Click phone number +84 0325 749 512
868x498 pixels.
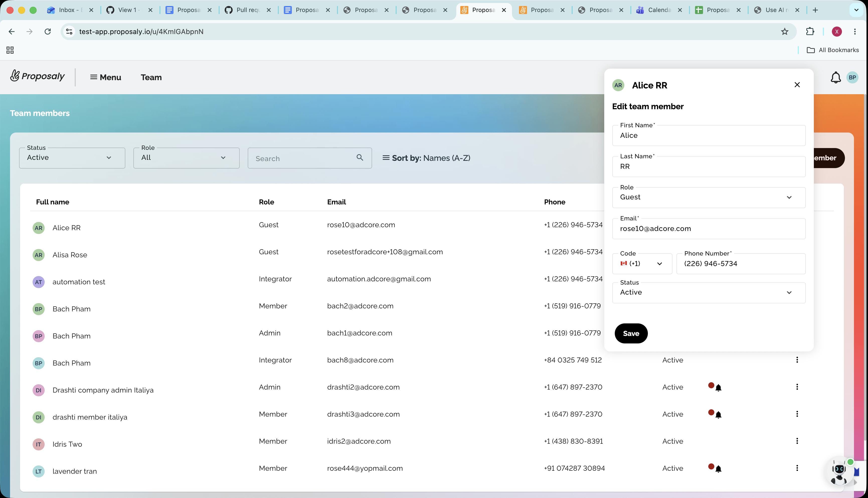pos(573,360)
